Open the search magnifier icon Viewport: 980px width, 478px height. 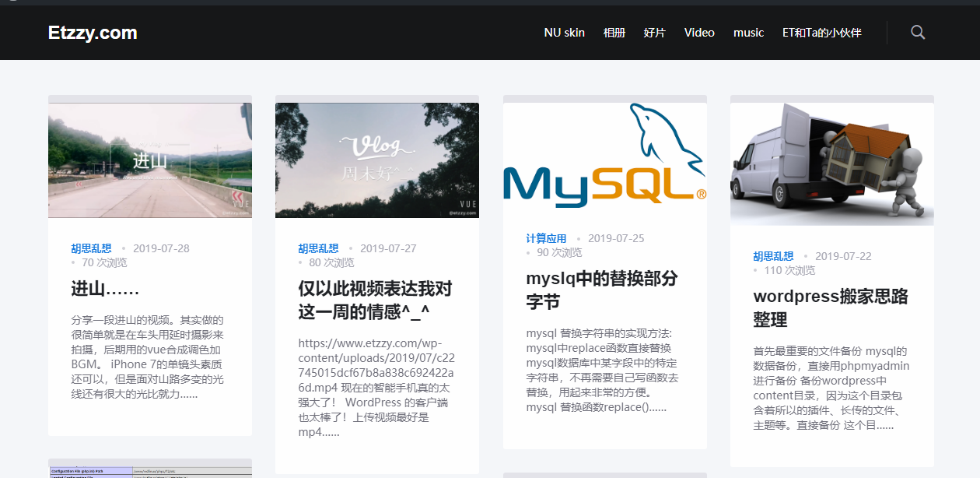click(x=918, y=33)
